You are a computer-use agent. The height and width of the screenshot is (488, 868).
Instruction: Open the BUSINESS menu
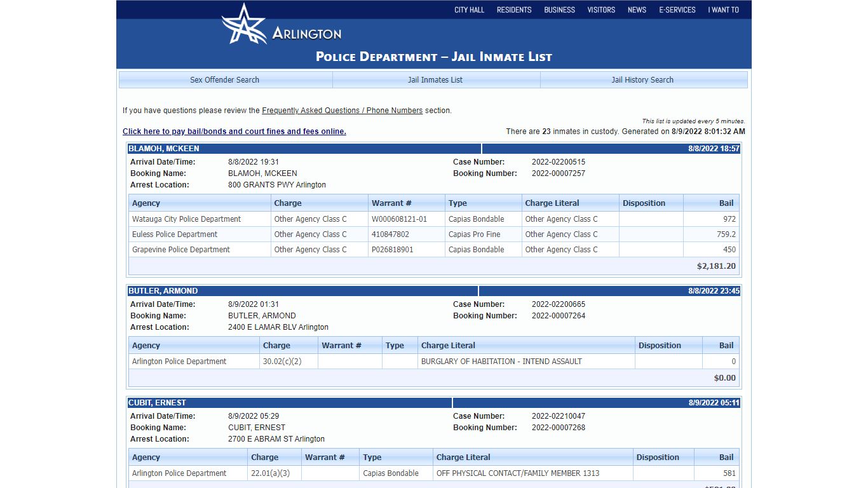click(x=559, y=10)
